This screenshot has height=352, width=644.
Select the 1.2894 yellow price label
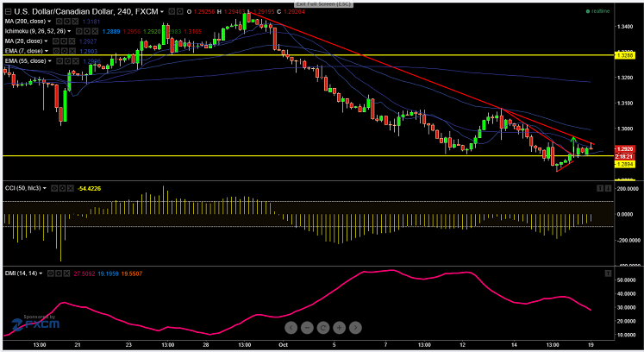click(625, 164)
